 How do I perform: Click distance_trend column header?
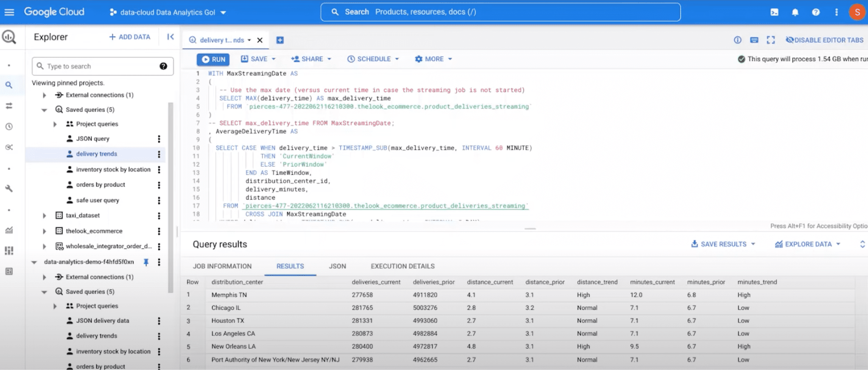[597, 282]
